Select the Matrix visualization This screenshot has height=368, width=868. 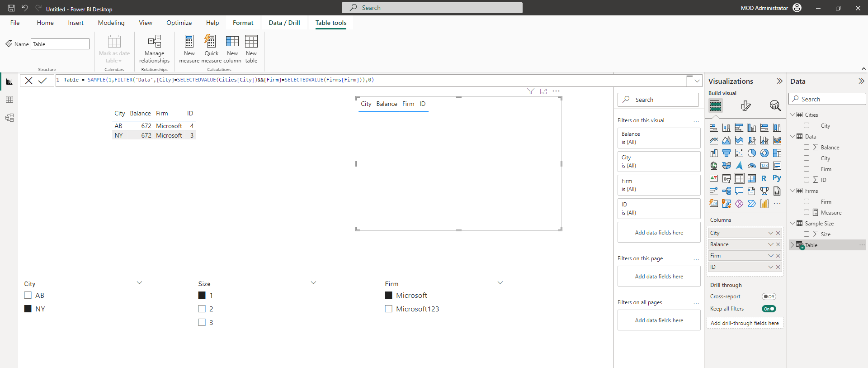(x=752, y=178)
